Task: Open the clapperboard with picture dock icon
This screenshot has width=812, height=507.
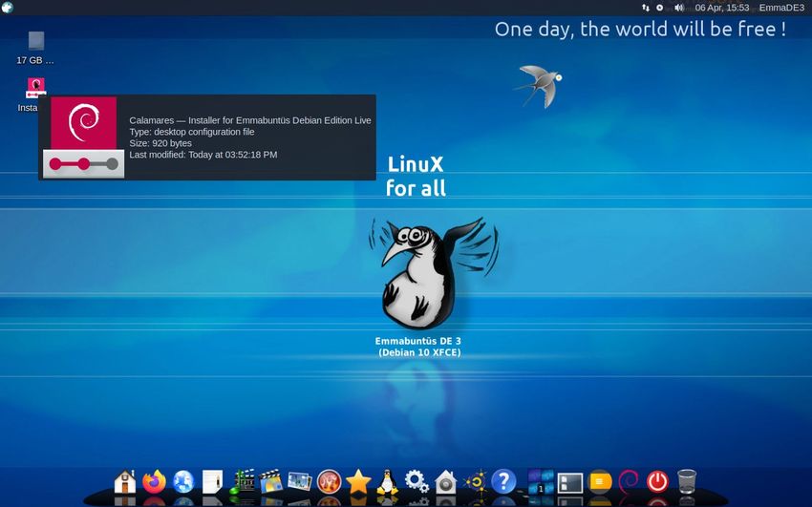Action: tap(271, 481)
